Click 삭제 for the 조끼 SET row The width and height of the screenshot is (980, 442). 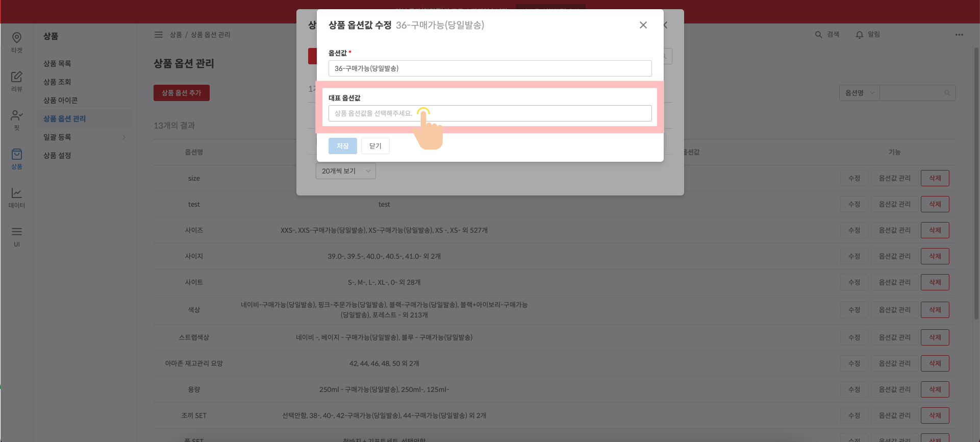[935, 415]
